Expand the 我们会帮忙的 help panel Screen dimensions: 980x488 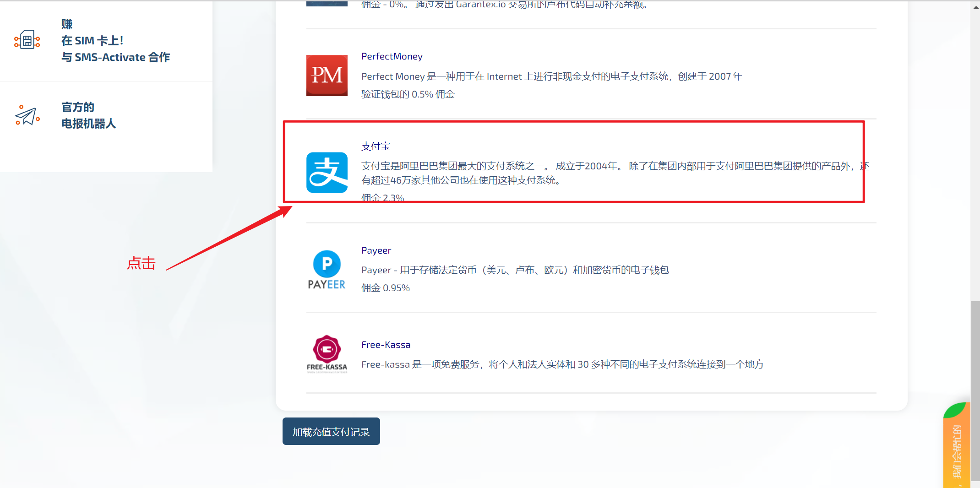pos(958,446)
